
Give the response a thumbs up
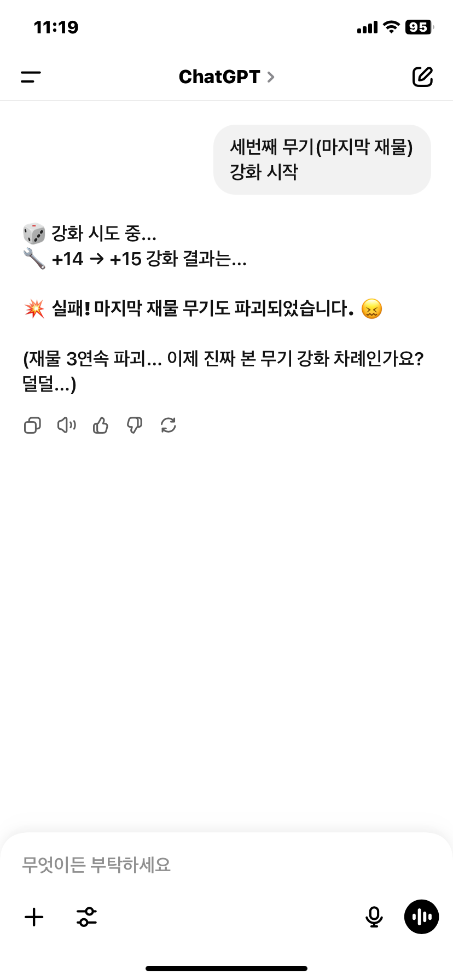tap(101, 425)
